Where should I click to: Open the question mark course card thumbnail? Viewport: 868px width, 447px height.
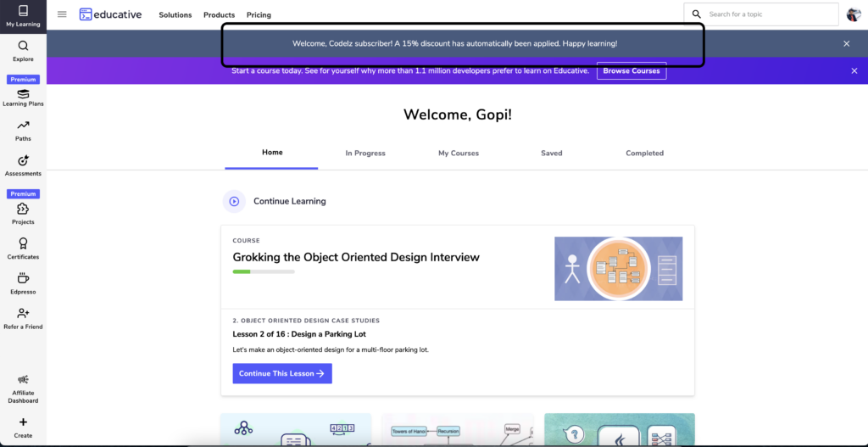point(620,429)
